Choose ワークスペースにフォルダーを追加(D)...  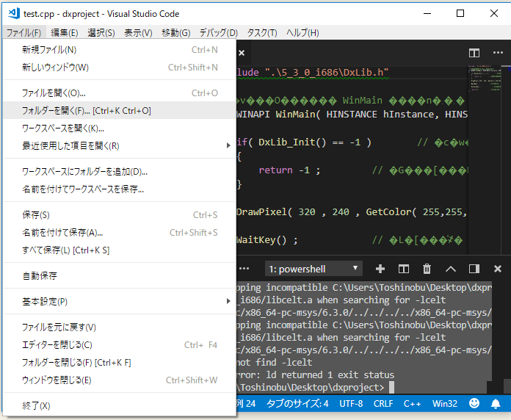click(x=119, y=171)
